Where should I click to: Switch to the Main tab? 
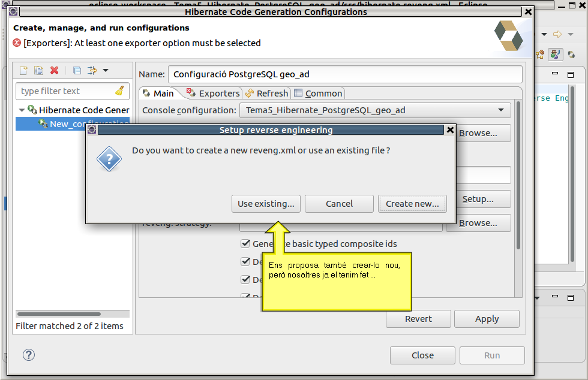(x=158, y=94)
